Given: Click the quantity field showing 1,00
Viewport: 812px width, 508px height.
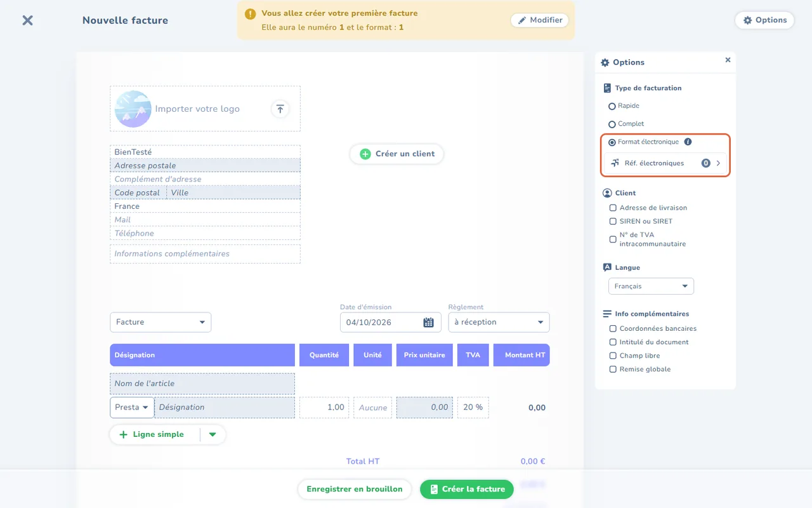Looking at the screenshot, I should click(x=324, y=408).
